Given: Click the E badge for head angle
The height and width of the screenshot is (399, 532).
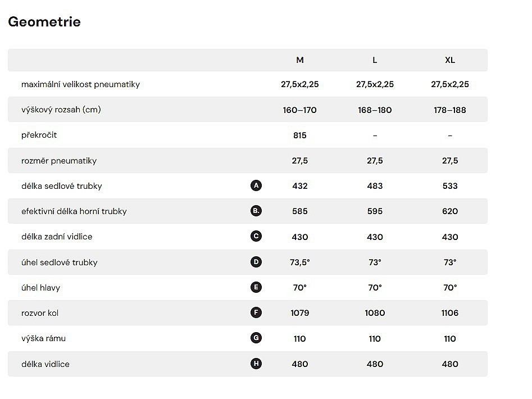Looking at the screenshot, I should click(x=256, y=287).
